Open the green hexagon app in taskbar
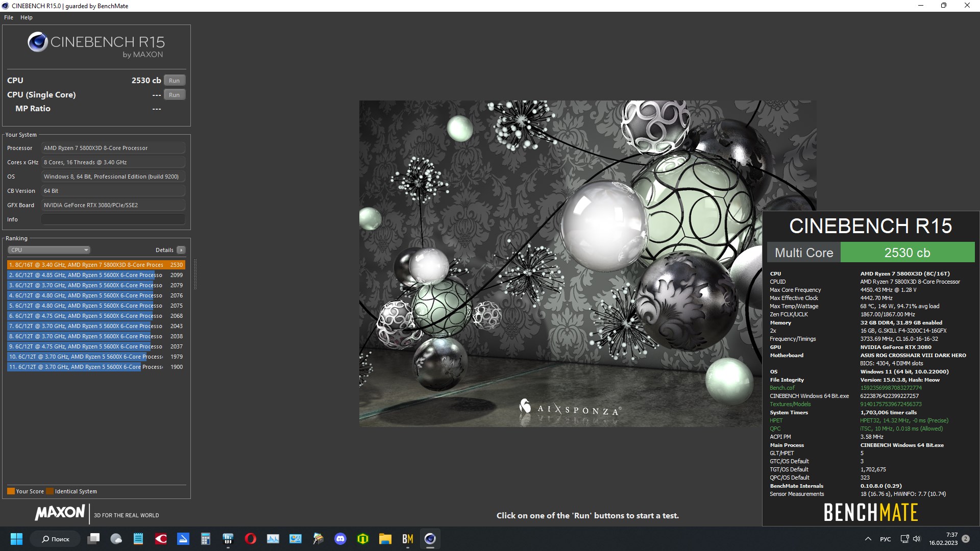This screenshot has width=980, height=551. 363,539
